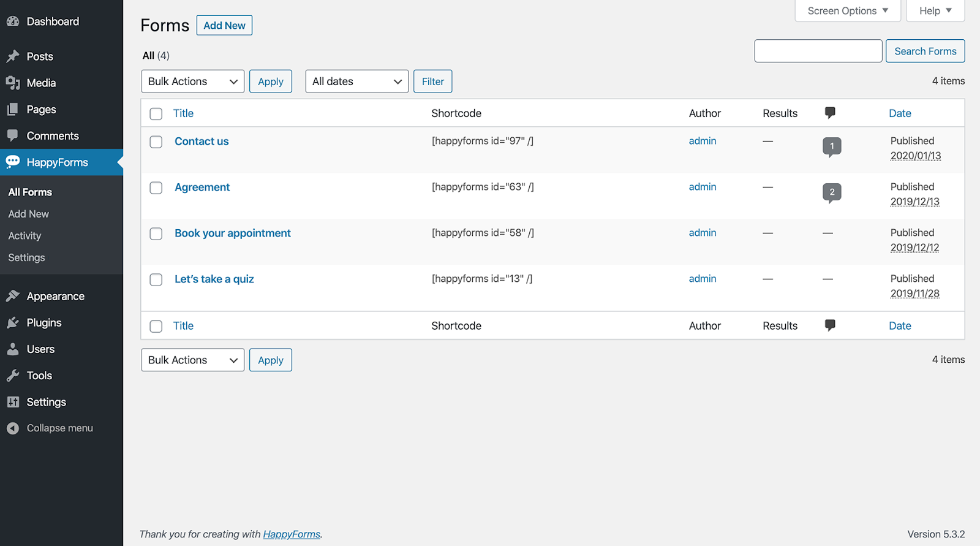
Task: Click shortcode [happyforms id="97" /]
Action: [483, 141]
